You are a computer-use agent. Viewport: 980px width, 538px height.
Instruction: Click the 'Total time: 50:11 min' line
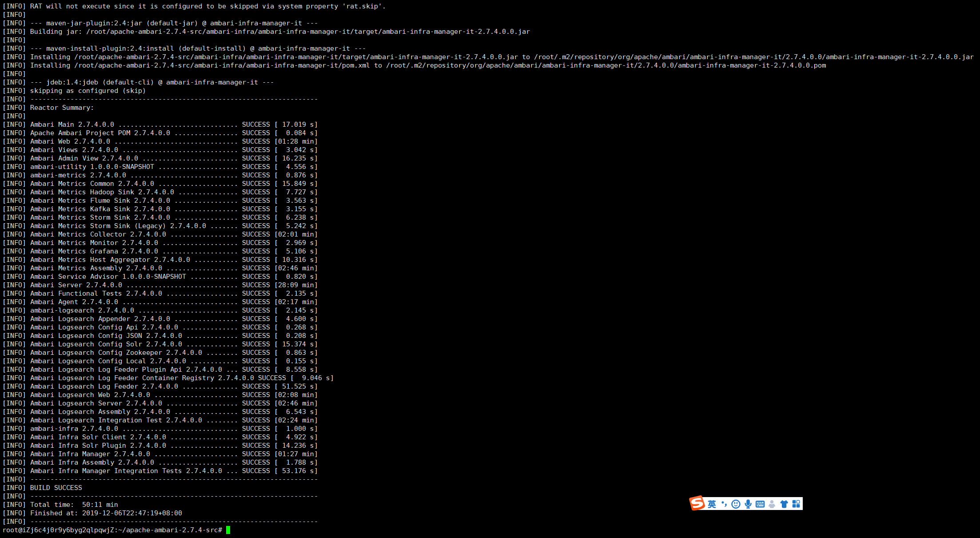[x=60, y=505]
